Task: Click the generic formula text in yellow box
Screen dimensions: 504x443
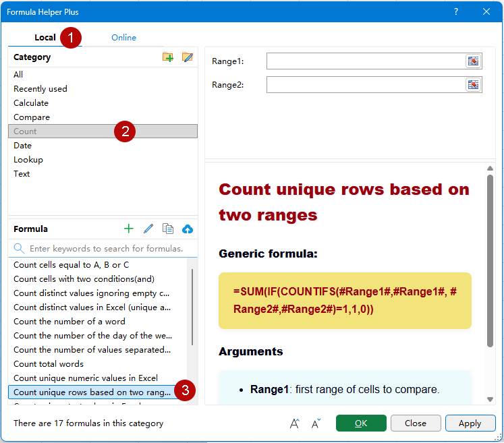Action: coord(345,300)
